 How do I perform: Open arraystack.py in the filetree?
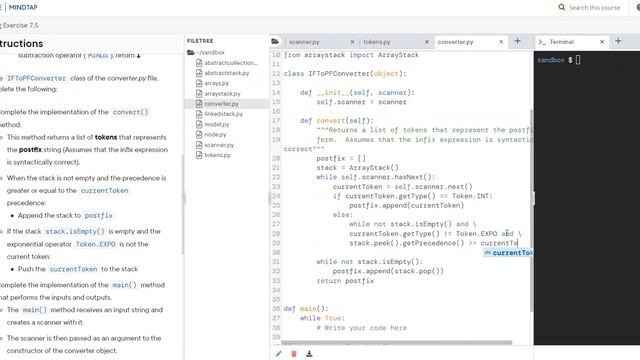pos(222,93)
